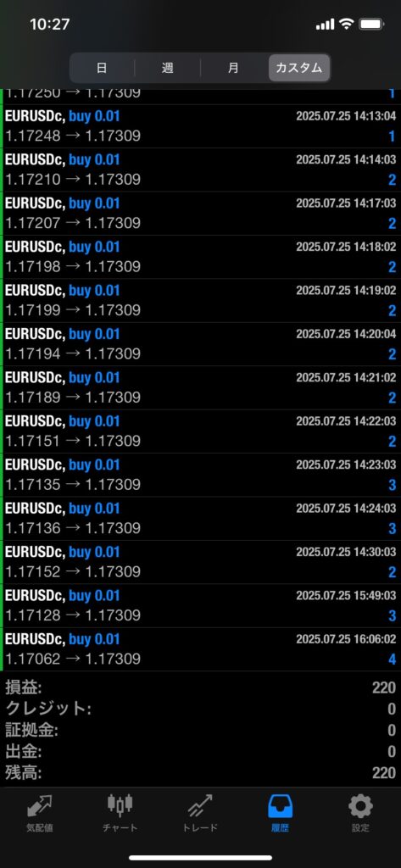401x868 pixels.
Task: Select the カスタム custom period segment
Action: pos(299,68)
